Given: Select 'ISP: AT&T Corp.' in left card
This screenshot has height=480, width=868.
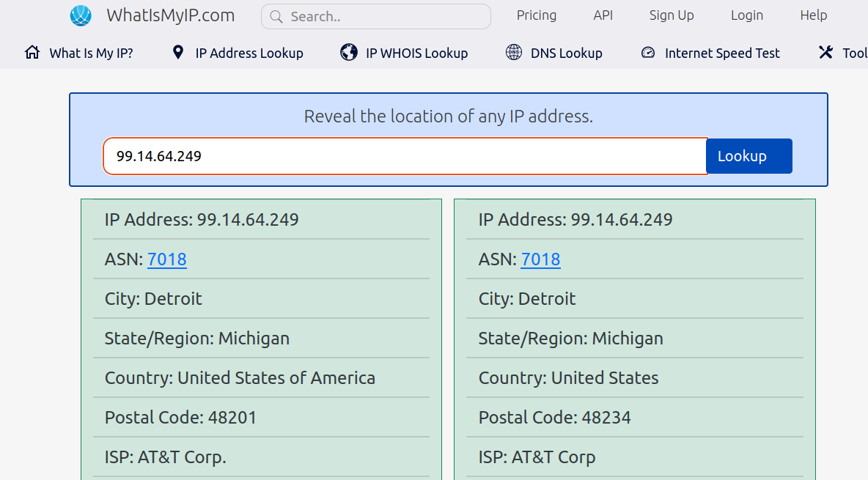Looking at the screenshot, I should coord(166,457).
